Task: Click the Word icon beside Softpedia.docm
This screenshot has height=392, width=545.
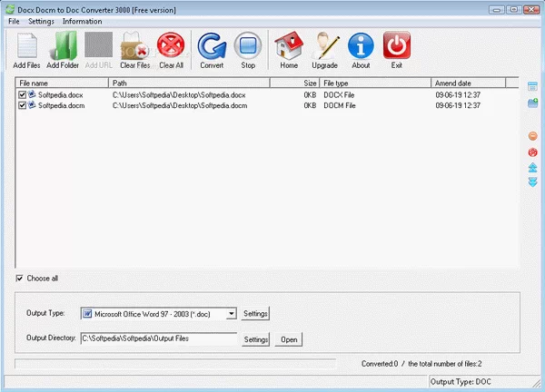Action: pos(32,105)
